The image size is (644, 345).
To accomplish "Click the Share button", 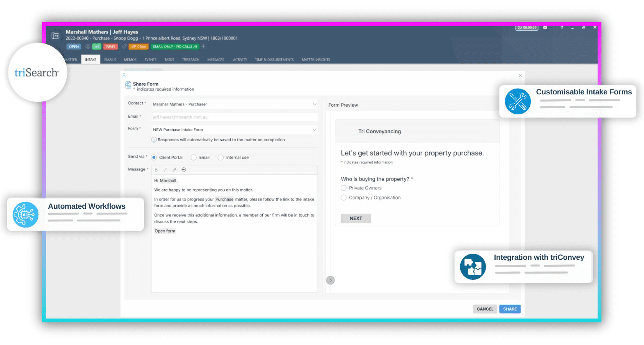I will pyautogui.click(x=510, y=309).
